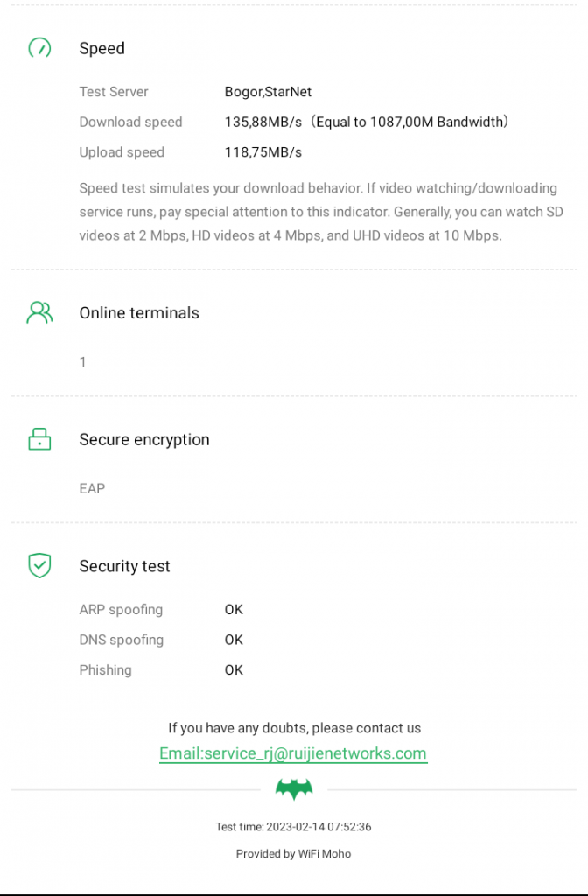Viewport: 588px width, 896px height.
Task: Click the 135,88MB/s download speed value
Action: (263, 122)
